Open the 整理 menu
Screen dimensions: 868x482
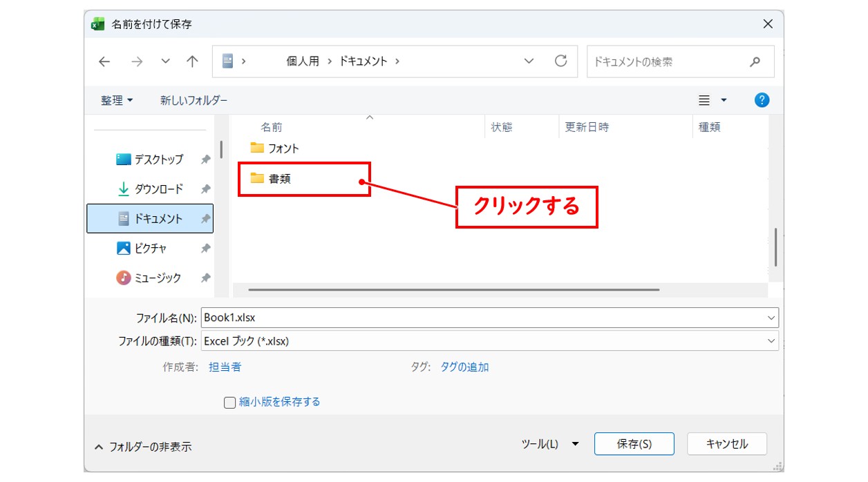(115, 99)
